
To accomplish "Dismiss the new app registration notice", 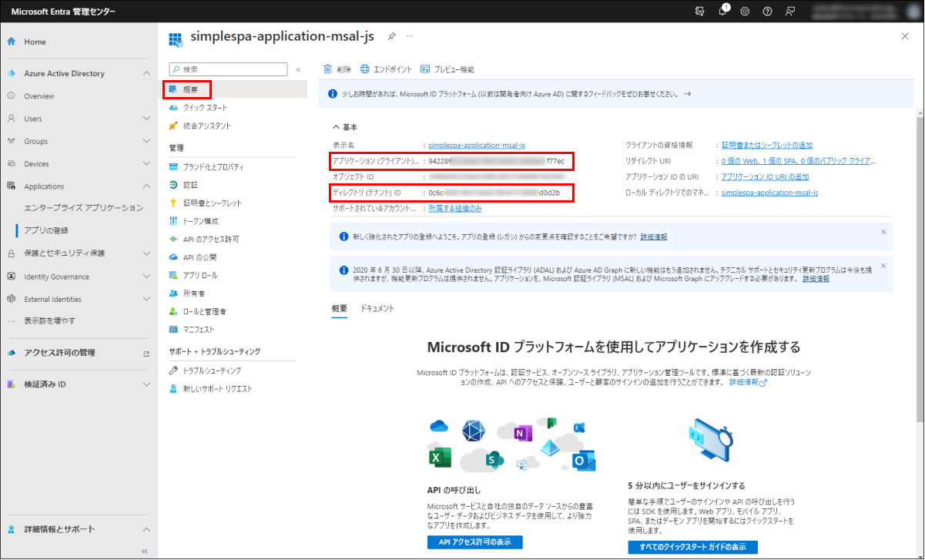I will point(883,231).
